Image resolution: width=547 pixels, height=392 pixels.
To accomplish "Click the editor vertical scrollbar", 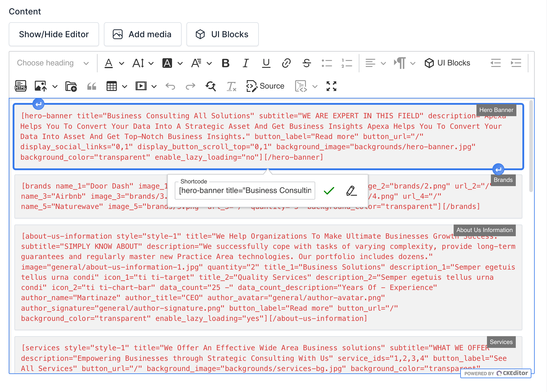I will tap(531, 146).
